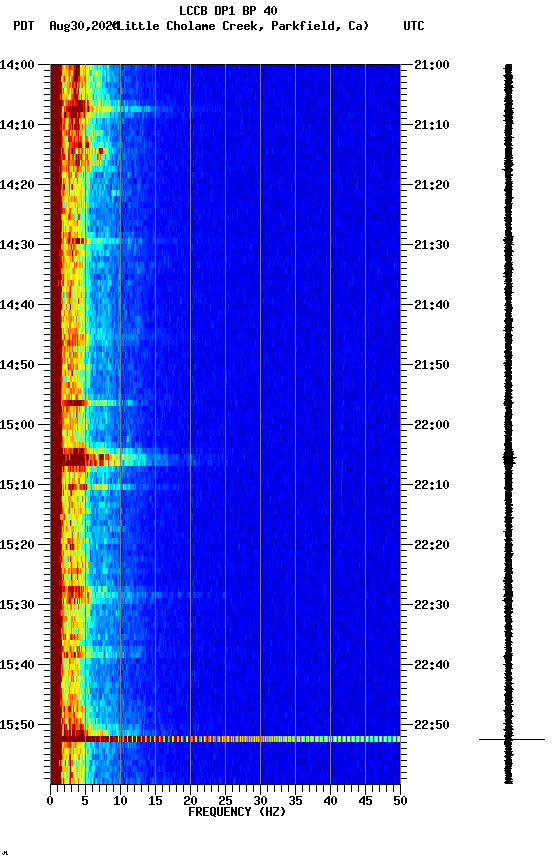Click the 15 Hz frequency axis label
The width and height of the screenshot is (552, 864).
coord(155,801)
